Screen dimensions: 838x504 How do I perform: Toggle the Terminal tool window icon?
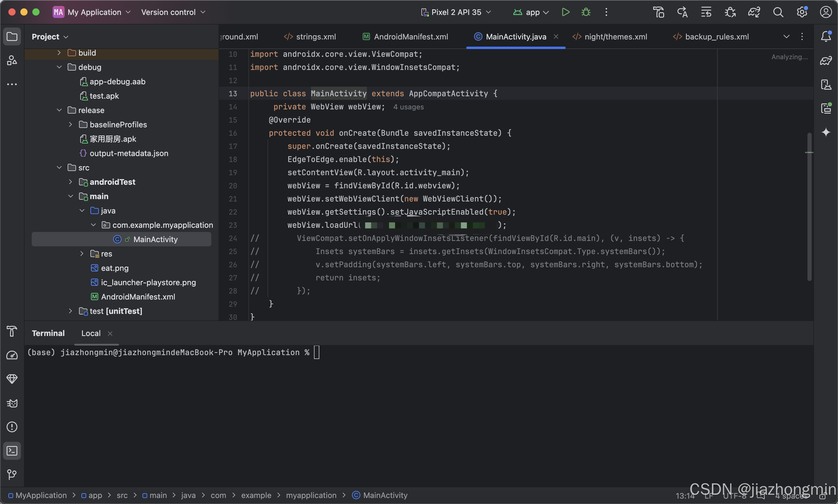pyautogui.click(x=12, y=451)
